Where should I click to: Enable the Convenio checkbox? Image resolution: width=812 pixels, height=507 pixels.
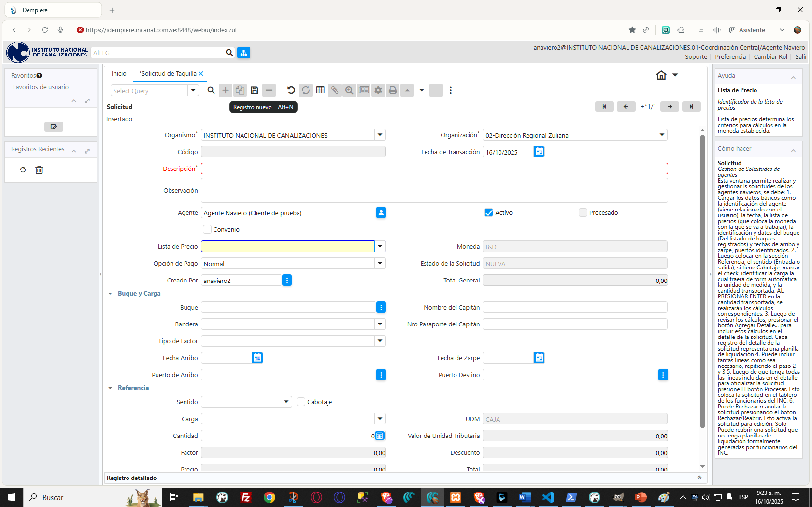coord(207,230)
